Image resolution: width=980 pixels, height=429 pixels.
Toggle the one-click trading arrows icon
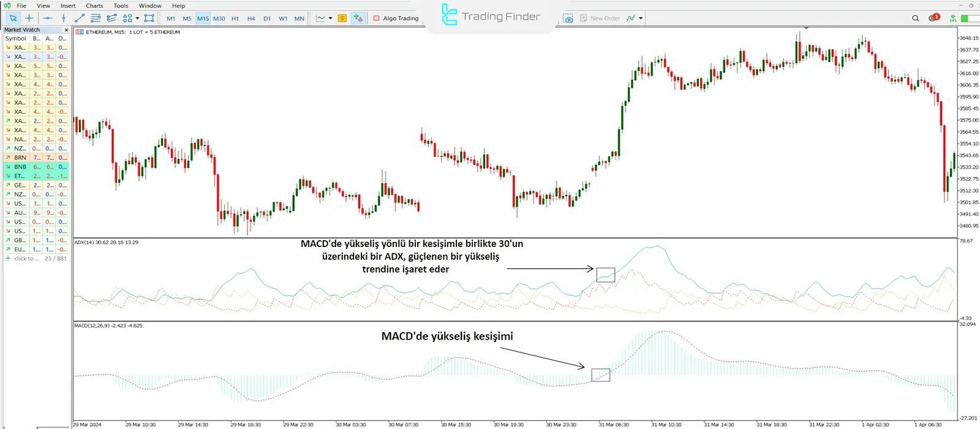(x=358, y=18)
